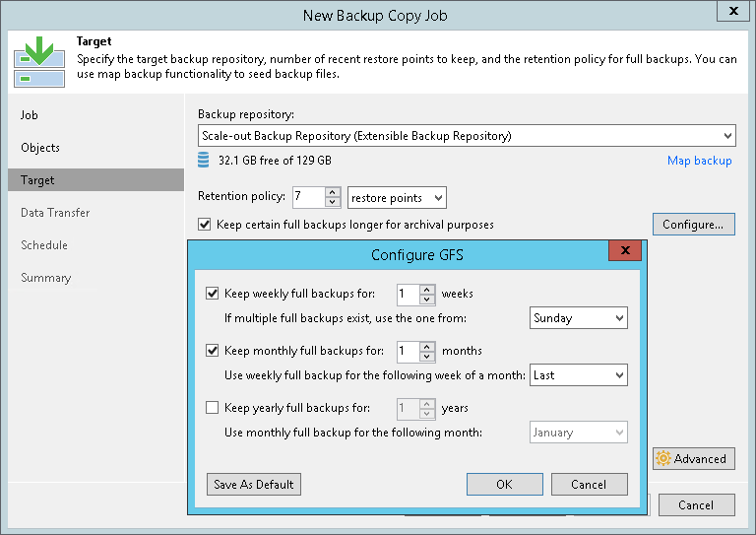Decrease retention policy value
The height and width of the screenshot is (535, 756).
pos(332,203)
